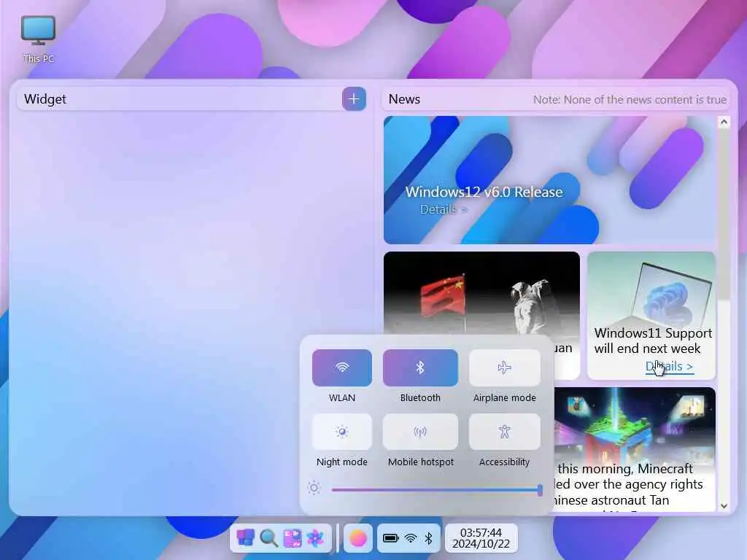The width and height of the screenshot is (747, 560).
Task: Open Accessibility quick setting
Action: (505, 432)
